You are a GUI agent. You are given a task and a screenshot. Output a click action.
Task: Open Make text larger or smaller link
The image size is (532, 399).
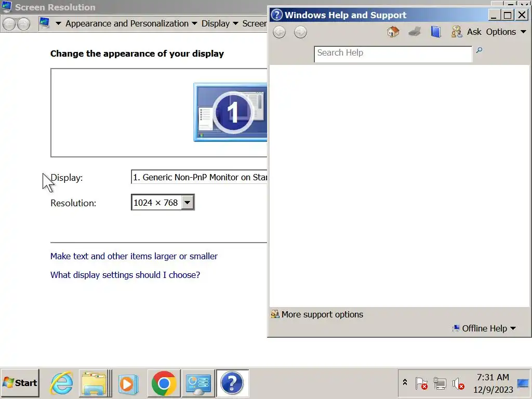point(134,256)
